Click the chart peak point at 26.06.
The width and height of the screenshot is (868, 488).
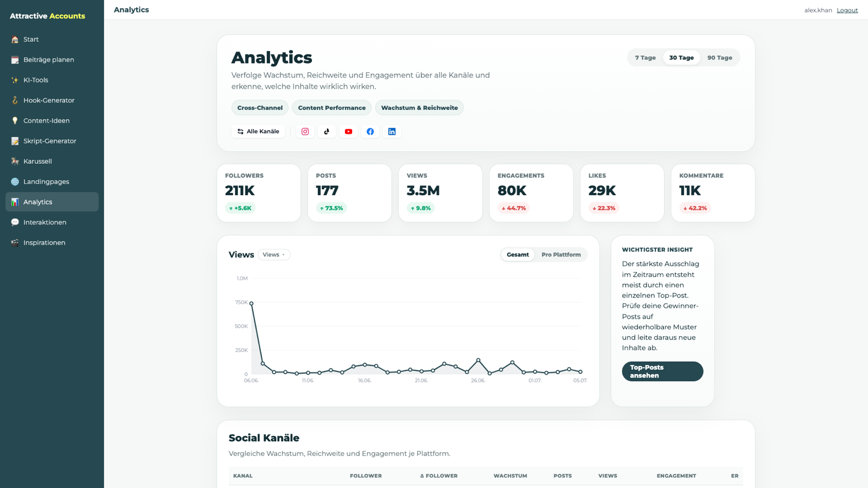[478, 360]
